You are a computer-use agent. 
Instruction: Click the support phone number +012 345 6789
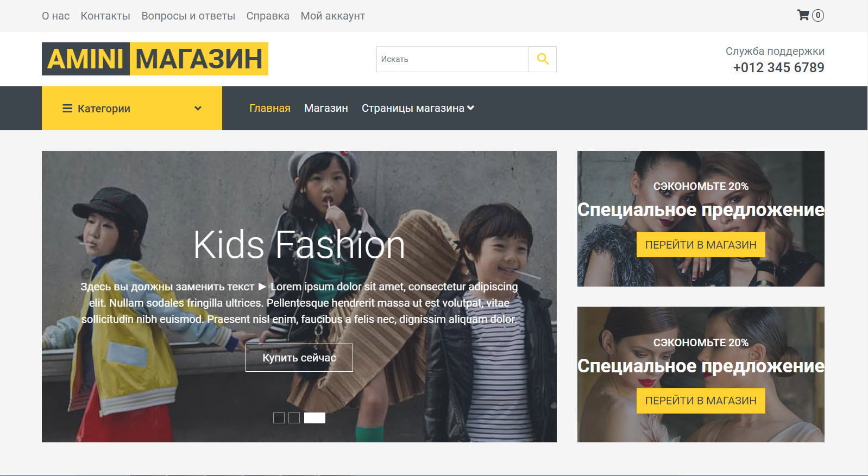point(778,67)
